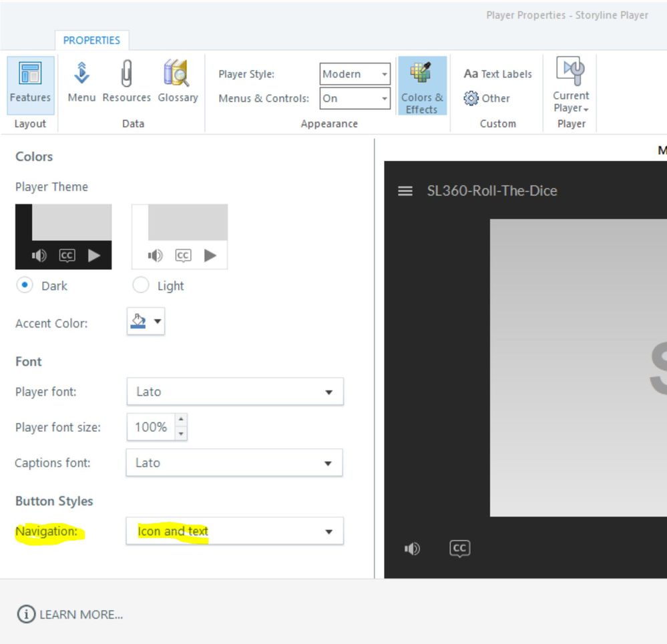Click the CC captions button in preview
This screenshot has height=644, width=667.
click(459, 549)
